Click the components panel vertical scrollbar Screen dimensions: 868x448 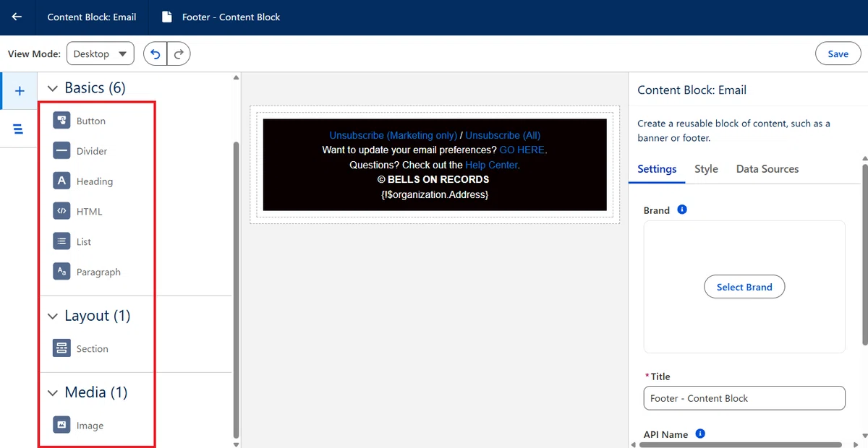[x=234, y=289]
